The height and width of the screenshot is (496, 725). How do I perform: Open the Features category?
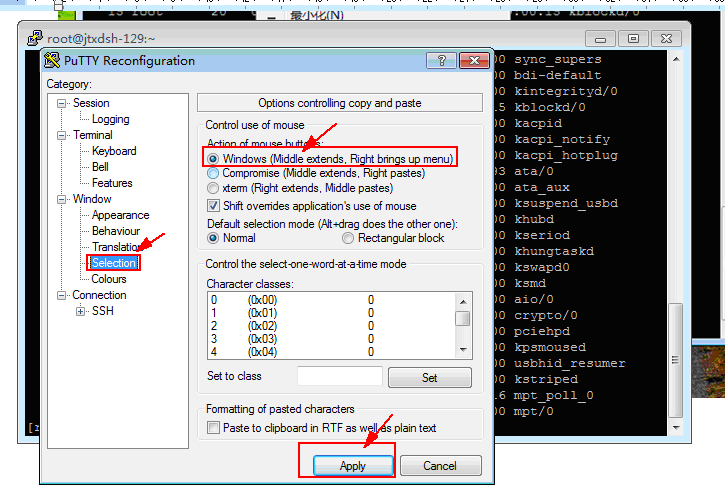point(112,183)
